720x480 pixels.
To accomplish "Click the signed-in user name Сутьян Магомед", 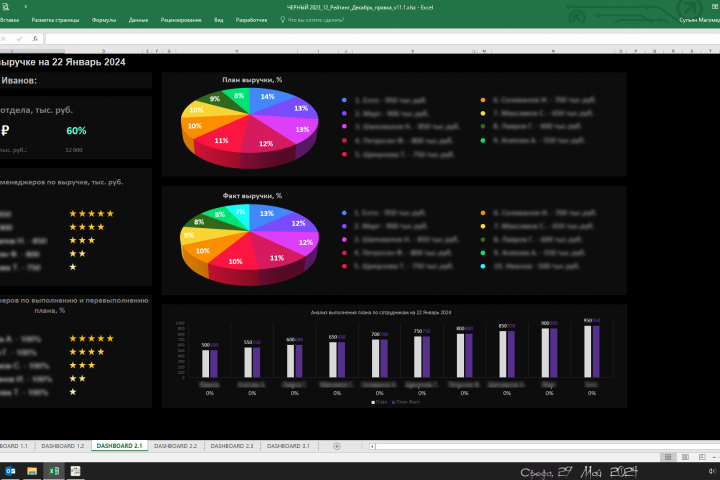I will [x=699, y=20].
